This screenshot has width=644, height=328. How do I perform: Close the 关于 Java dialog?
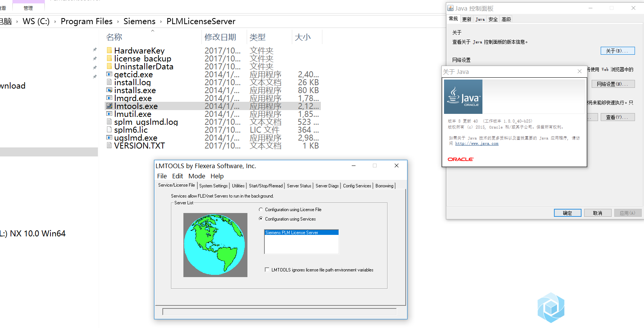(x=579, y=72)
